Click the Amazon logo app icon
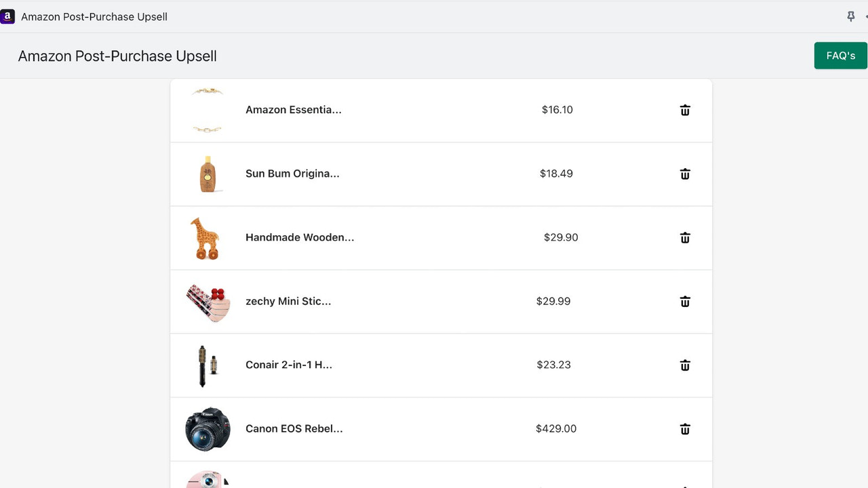The width and height of the screenshot is (868, 488). 7,16
